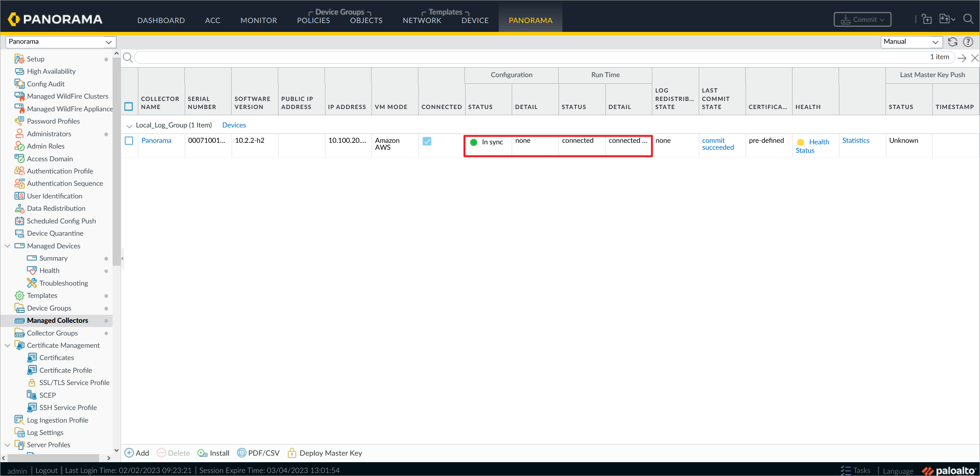Click the config lock icon in header
The image size is (980, 476).
(x=927, y=19)
